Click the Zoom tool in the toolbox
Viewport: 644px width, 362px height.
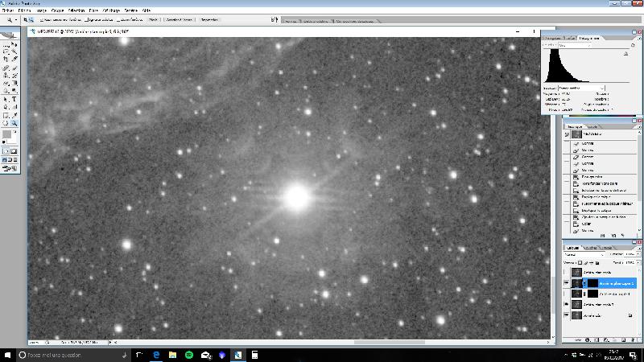(14, 123)
